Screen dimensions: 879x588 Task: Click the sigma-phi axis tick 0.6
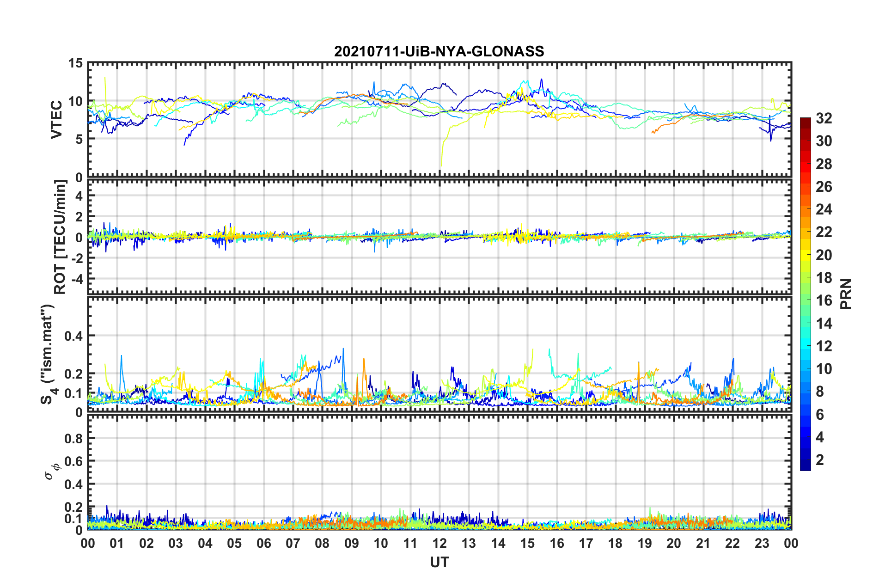pyautogui.click(x=74, y=461)
